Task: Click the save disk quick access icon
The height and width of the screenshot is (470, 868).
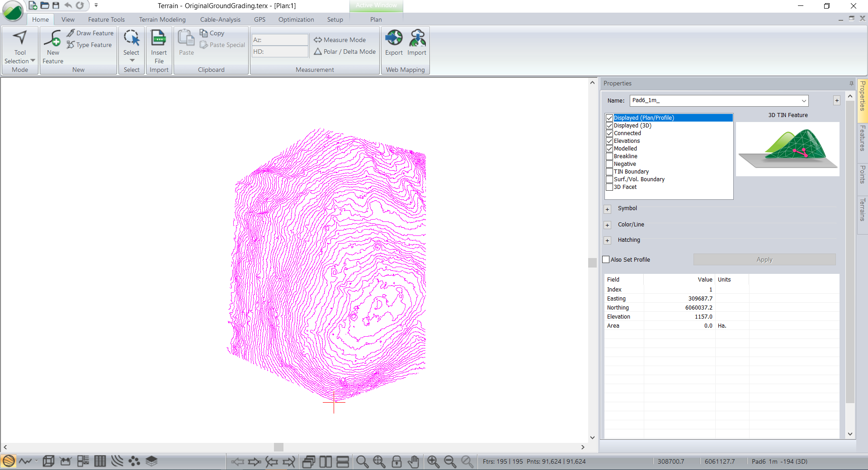Action: [x=56, y=5]
